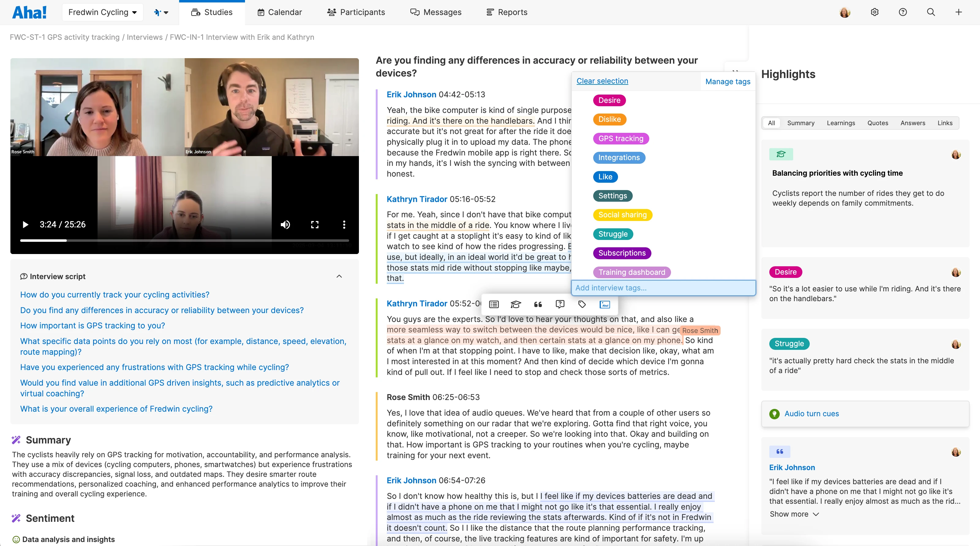Click the quote marks icon in highlight toolbar
The width and height of the screenshot is (980, 546).
coord(537,304)
